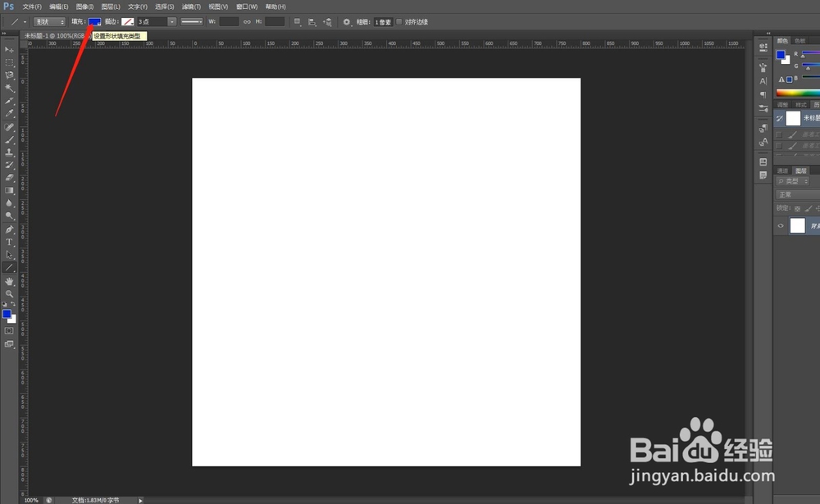This screenshot has width=820, height=504.
Task: Hide the background layer eye icon
Action: point(781,226)
